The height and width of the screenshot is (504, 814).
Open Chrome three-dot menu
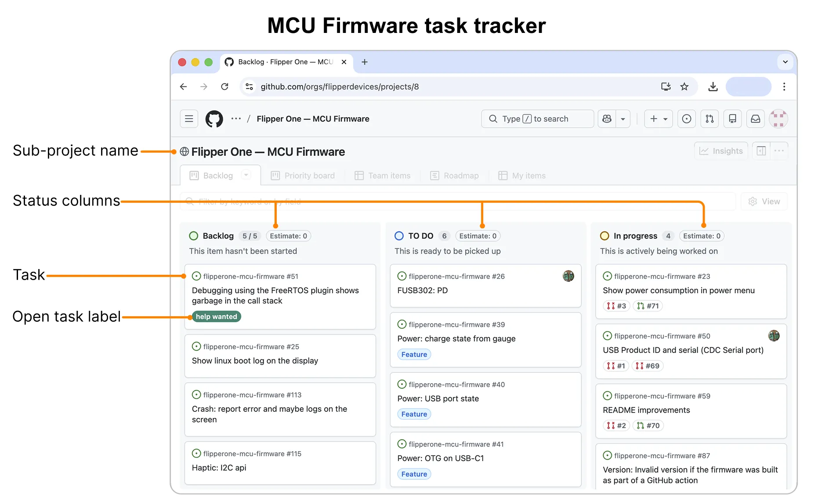point(784,86)
